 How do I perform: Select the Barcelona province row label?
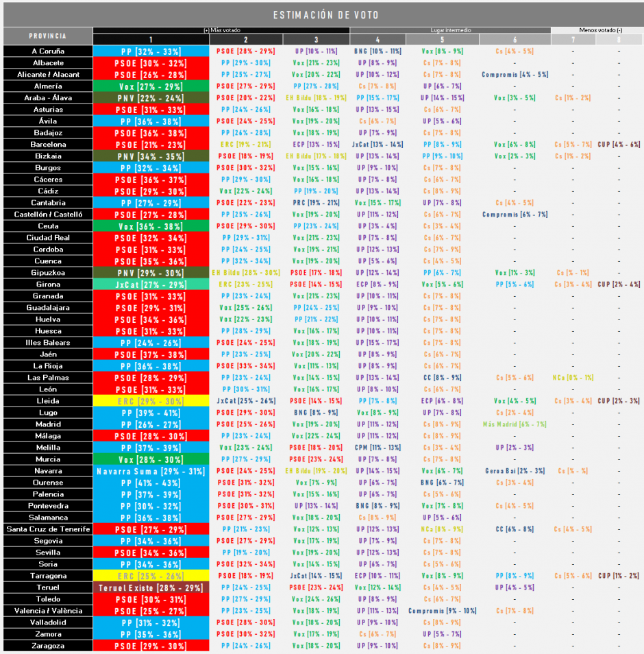point(48,145)
